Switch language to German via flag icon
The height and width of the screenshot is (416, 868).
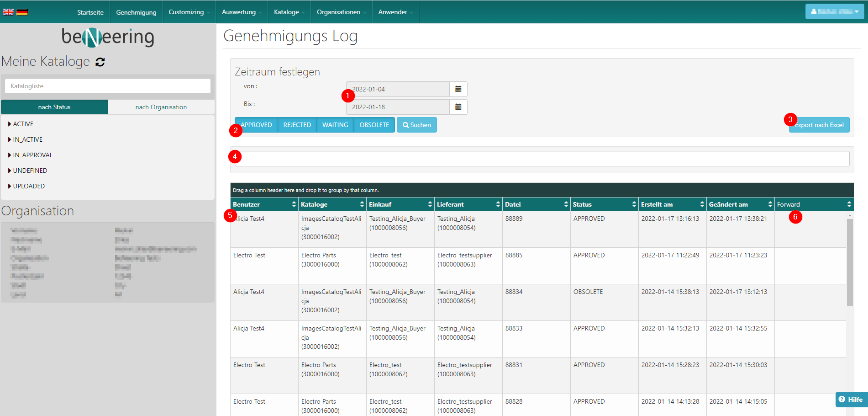click(x=22, y=12)
